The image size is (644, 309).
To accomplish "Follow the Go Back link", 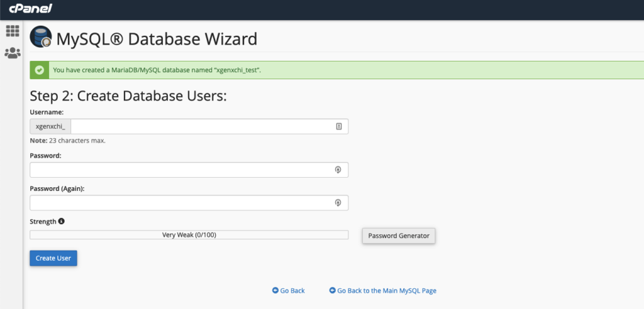I will click(x=292, y=291).
